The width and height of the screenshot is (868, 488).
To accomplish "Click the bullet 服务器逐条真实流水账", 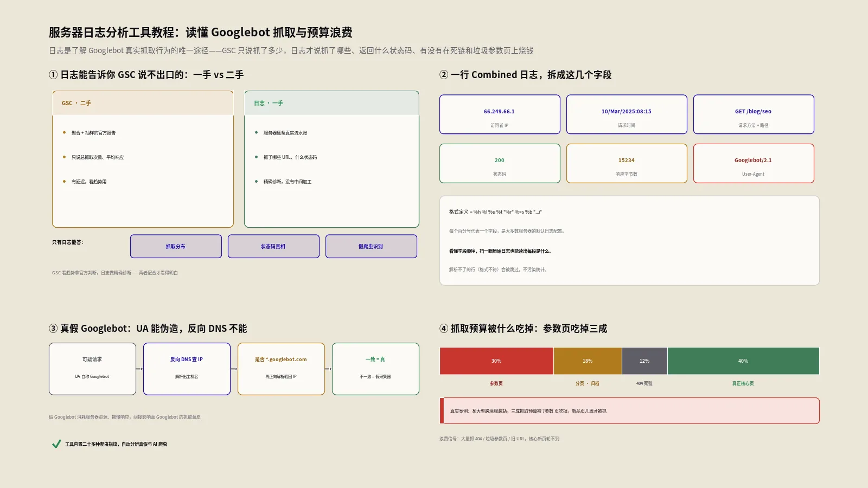I will (x=285, y=133).
